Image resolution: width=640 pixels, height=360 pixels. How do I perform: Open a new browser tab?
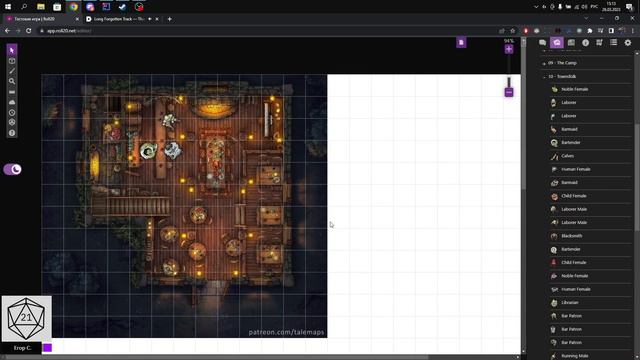169,19
